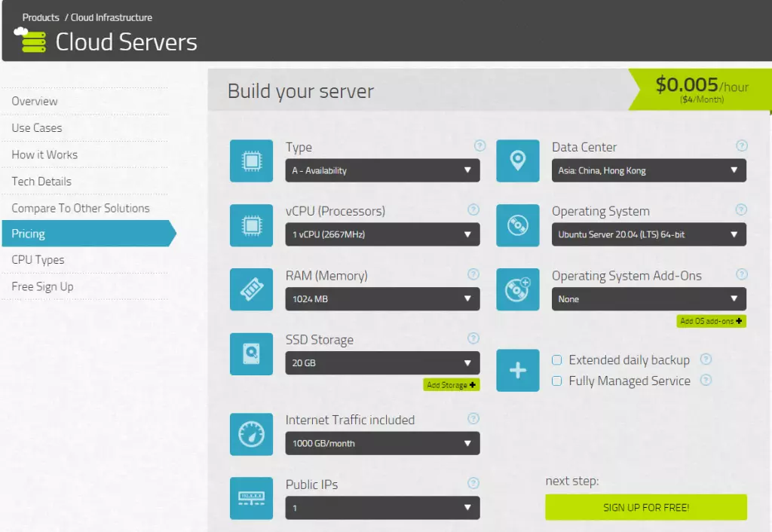Click the SSD Storage disk icon

pos(251,354)
